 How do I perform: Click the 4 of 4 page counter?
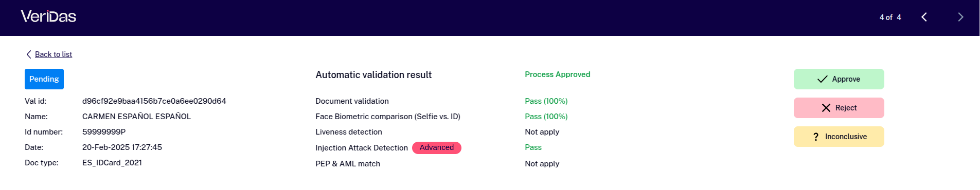(890, 17)
